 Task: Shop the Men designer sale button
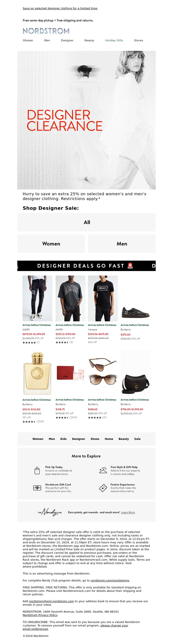point(122,244)
